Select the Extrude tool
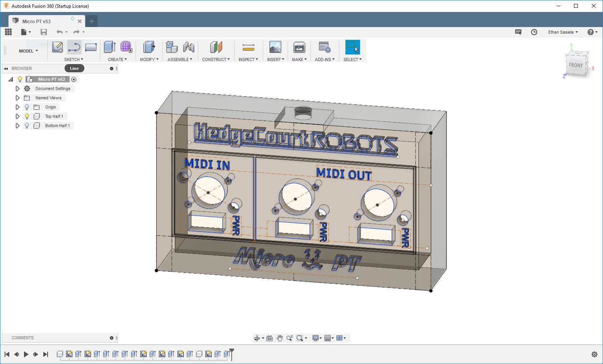 [110, 47]
